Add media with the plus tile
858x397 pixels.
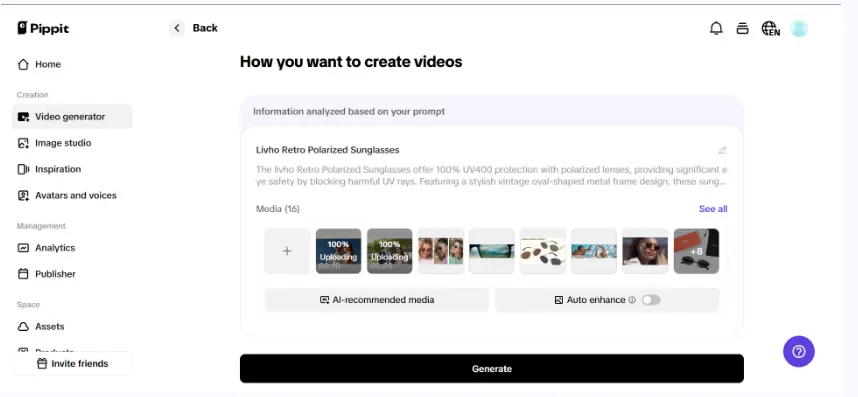pos(287,251)
